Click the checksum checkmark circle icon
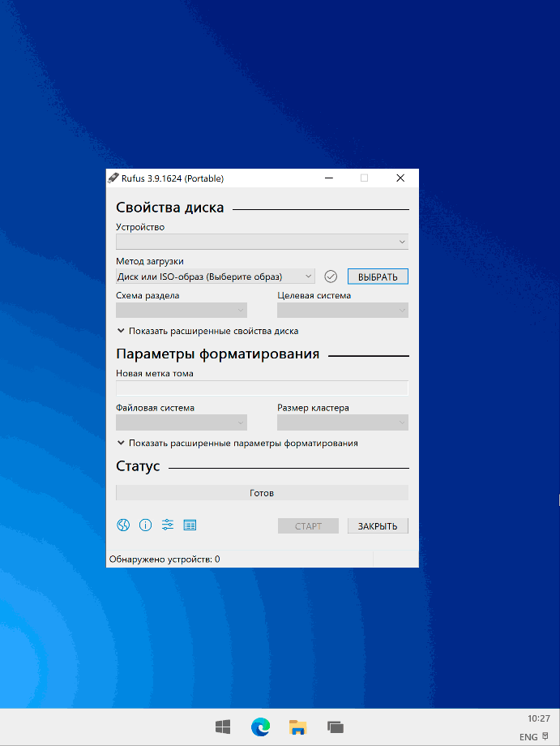This screenshot has height=746, width=560. [331, 277]
